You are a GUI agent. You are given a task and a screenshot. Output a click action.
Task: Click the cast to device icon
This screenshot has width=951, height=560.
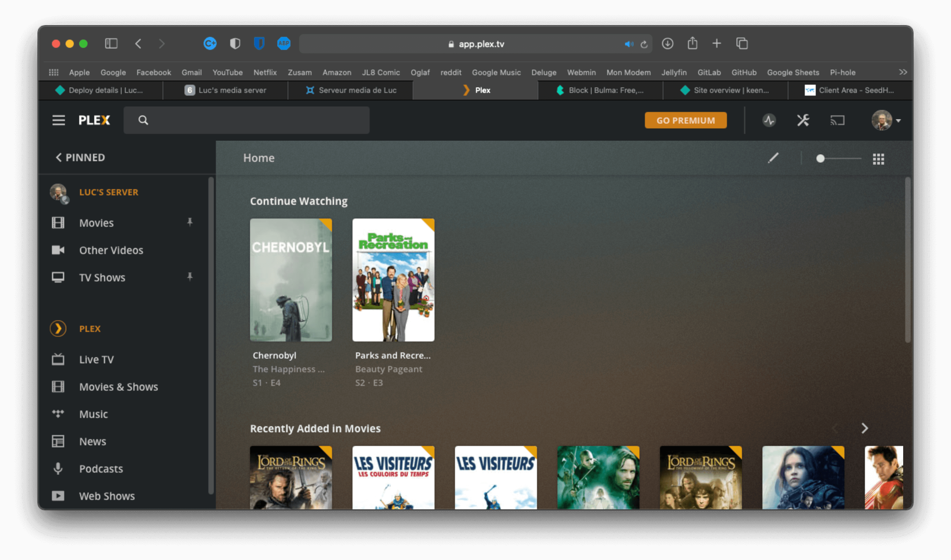point(837,121)
